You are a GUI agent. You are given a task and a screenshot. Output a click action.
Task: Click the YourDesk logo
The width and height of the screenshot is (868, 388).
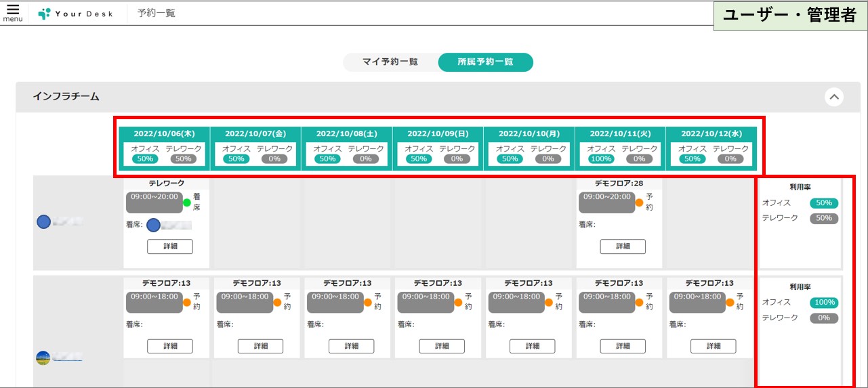(x=75, y=14)
